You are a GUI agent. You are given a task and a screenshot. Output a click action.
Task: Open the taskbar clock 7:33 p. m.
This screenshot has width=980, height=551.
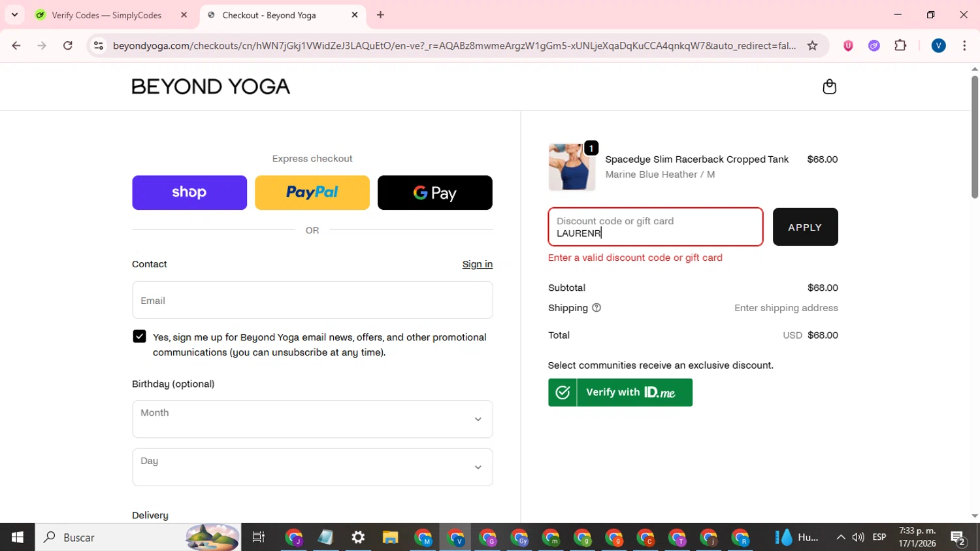(x=917, y=537)
